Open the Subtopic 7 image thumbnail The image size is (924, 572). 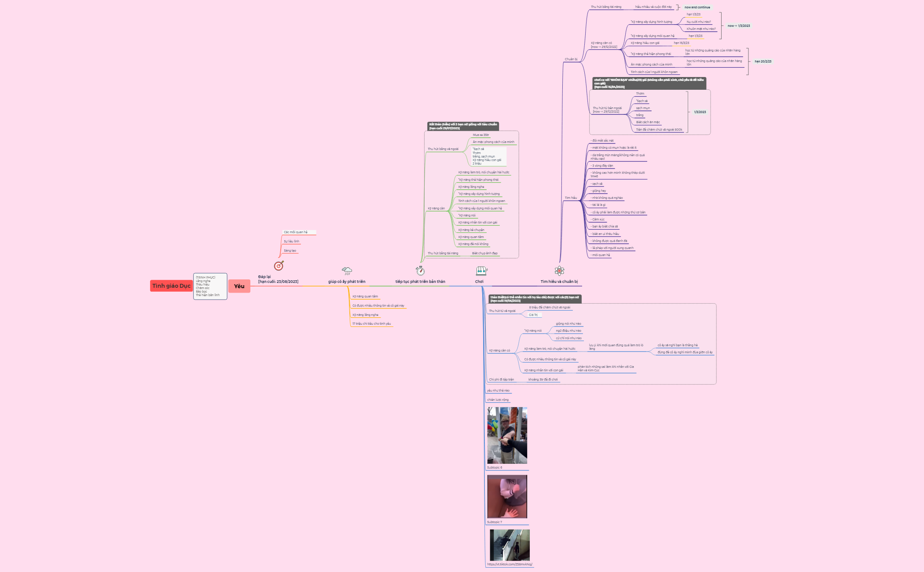click(x=507, y=496)
